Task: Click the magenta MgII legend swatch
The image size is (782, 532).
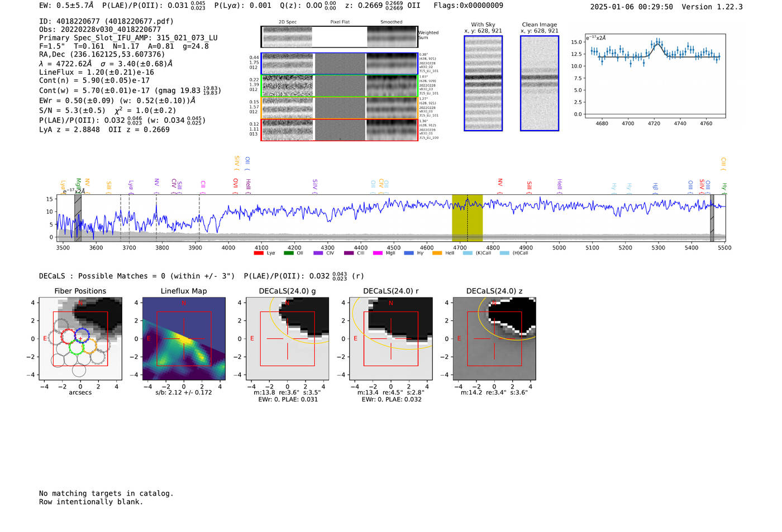Action: [378, 253]
